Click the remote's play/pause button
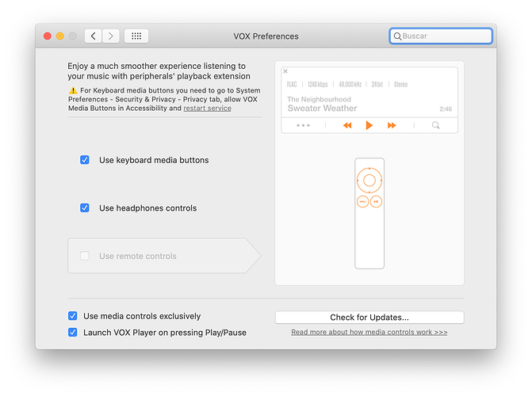The image size is (532, 396). 376,201
